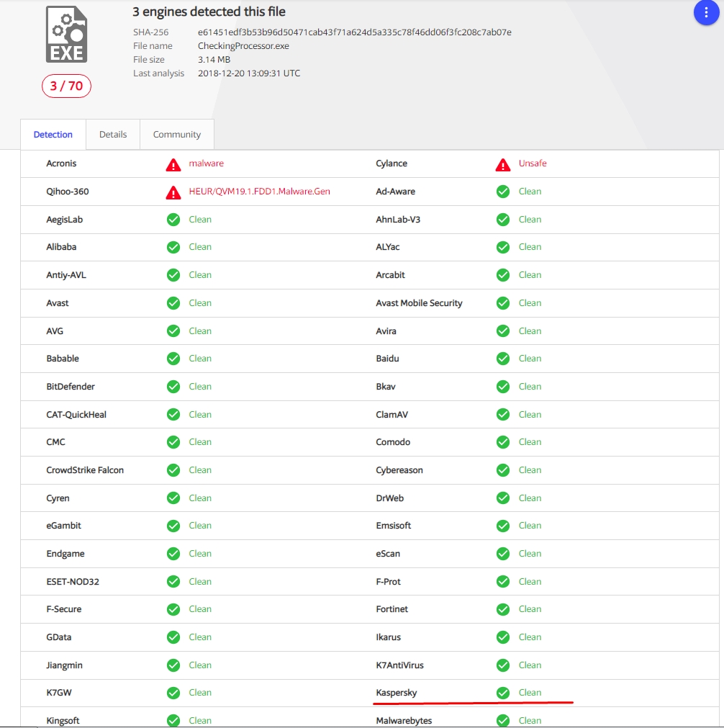
Task: Click the Qihoo-360 engine name
Action: 68,192
